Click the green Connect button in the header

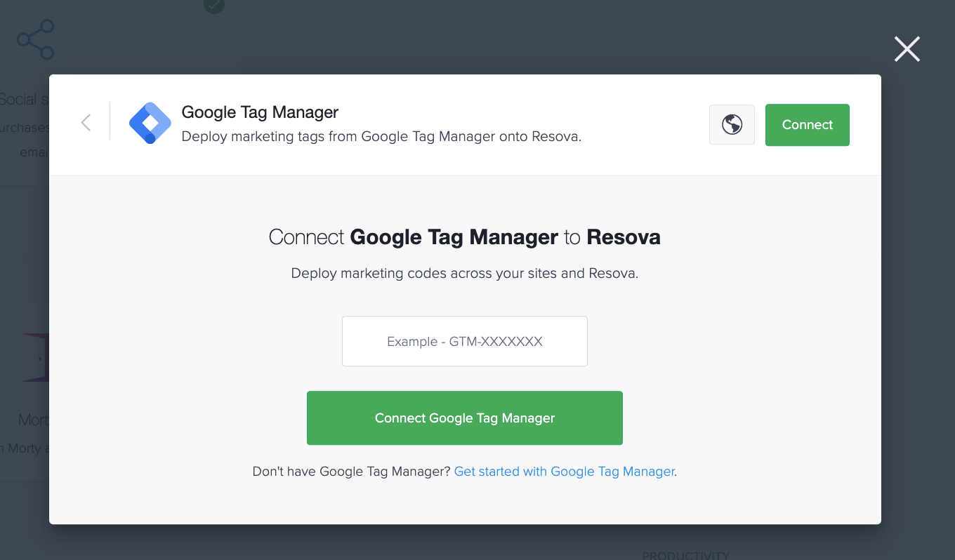click(807, 124)
